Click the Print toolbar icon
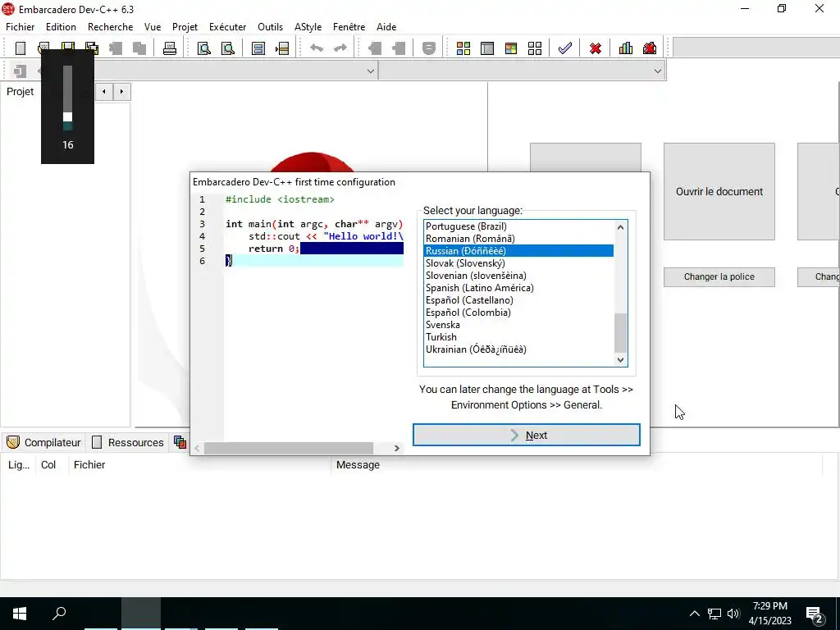Image resolution: width=840 pixels, height=630 pixels. point(170,48)
